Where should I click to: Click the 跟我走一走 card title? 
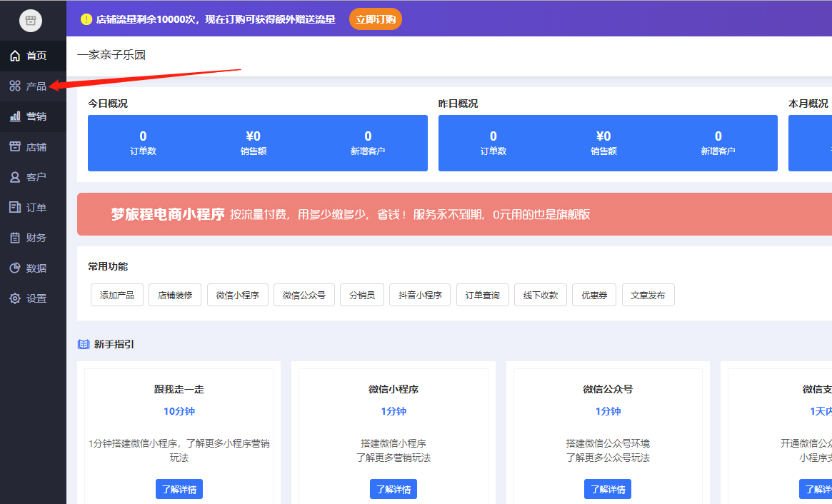click(179, 389)
